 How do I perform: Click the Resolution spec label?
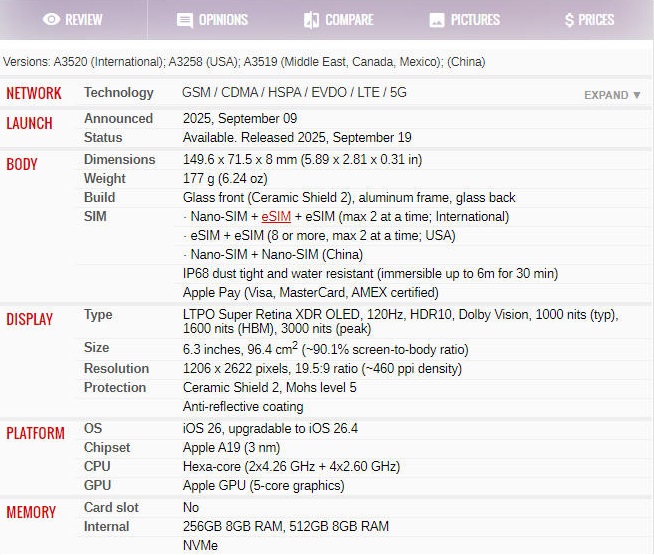(x=116, y=369)
